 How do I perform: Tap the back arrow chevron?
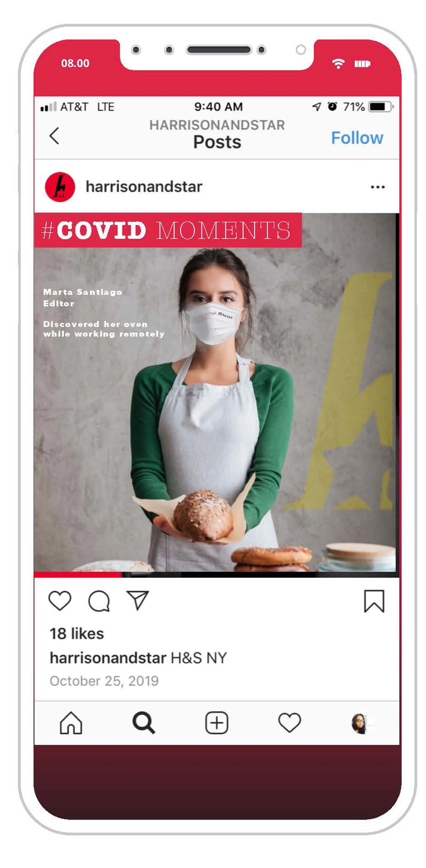(54, 136)
